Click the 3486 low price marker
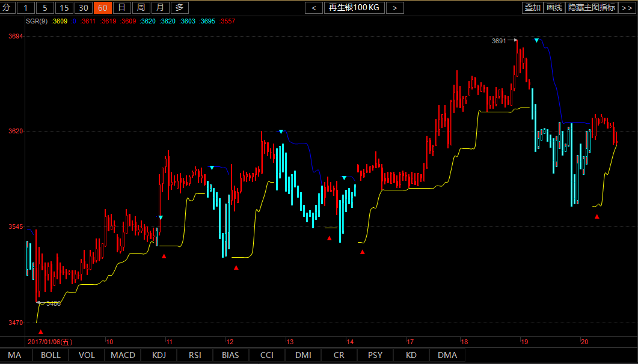Screen dimensions: 638x364 click(x=54, y=303)
